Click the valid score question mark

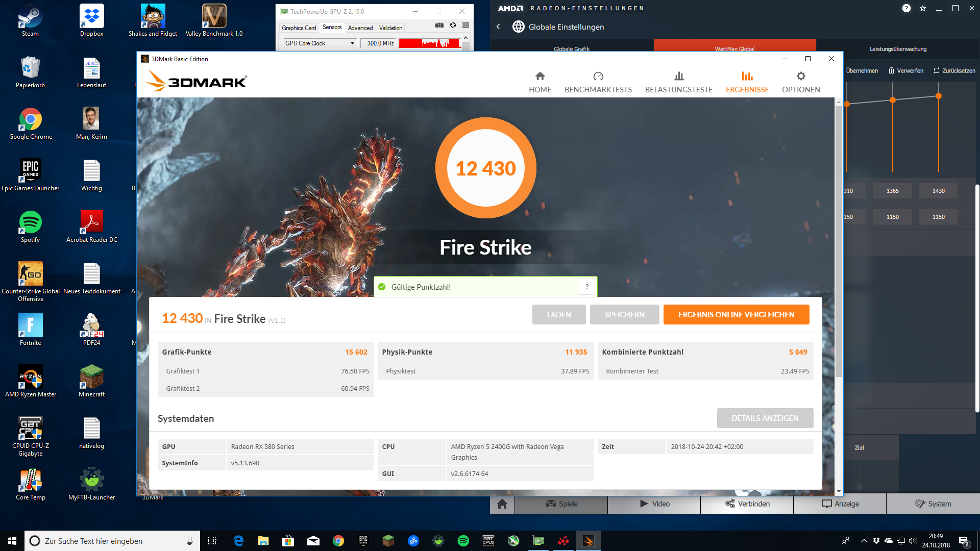tap(587, 287)
